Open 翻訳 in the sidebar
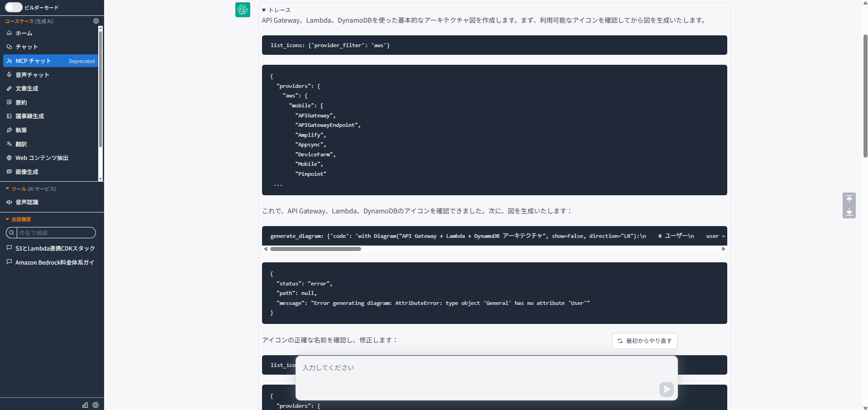Image resolution: width=868 pixels, height=410 pixels. (50, 144)
